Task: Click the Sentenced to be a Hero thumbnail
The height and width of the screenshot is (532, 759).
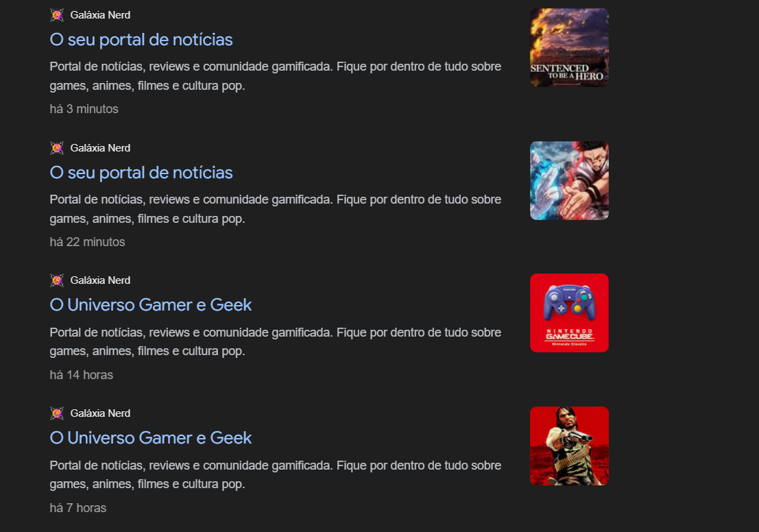Action: (x=569, y=47)
